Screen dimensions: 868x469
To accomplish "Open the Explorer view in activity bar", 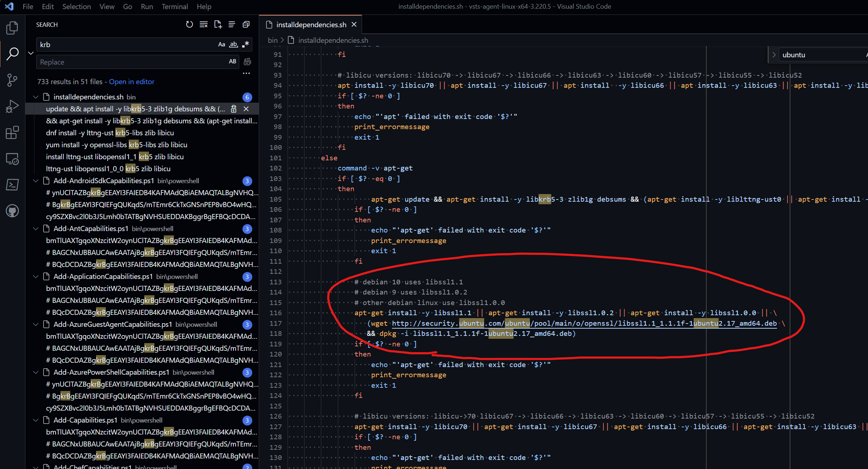I will click(12, 28).
